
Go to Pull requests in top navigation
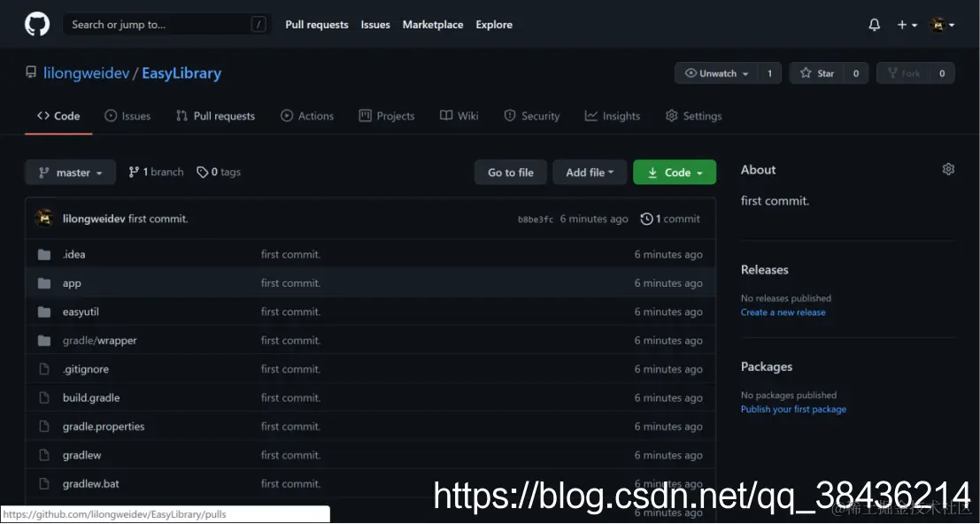pyautogui.click(x=317, y=25)
